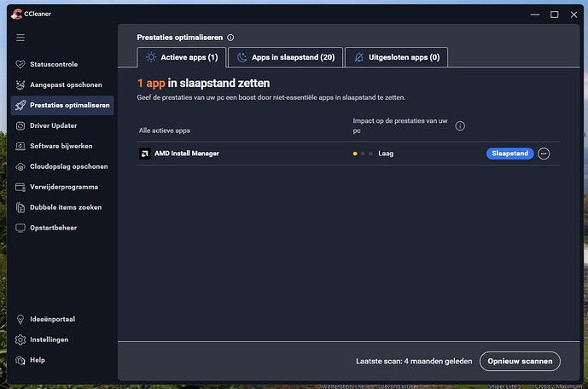This screenshot has height=389, width=588.
Task: Open the Uitgesloten apps (0) tab
Action: 396,57
